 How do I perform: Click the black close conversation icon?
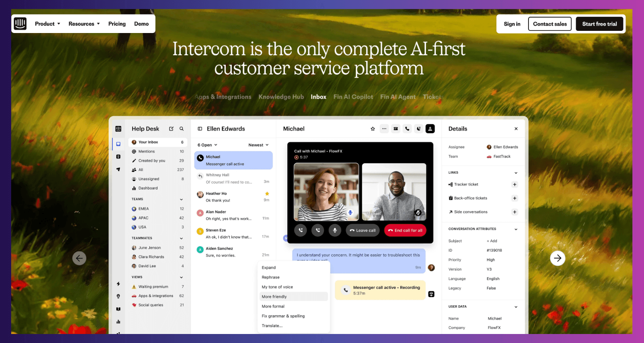[430, 129]
